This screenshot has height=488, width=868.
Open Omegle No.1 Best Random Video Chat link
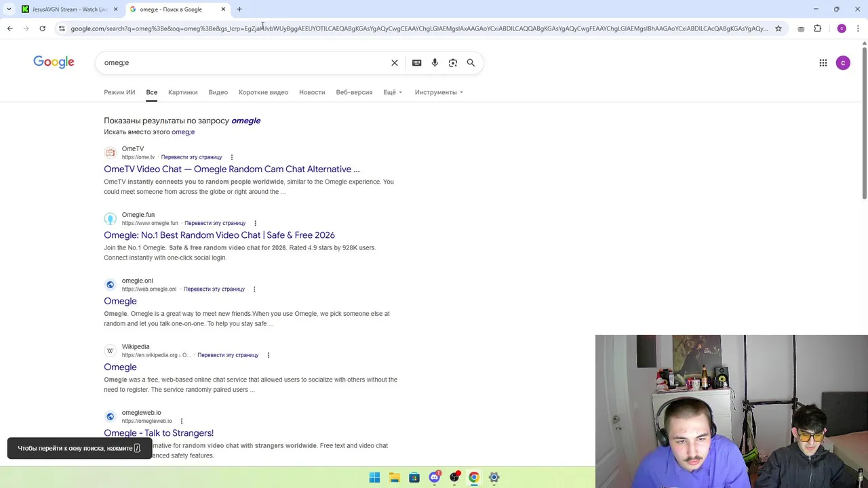[219, 235]
